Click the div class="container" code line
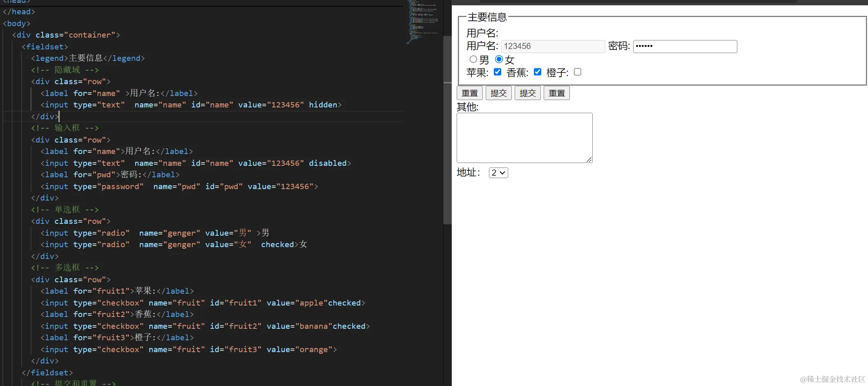The image size is (868, 386). (x=66, y=35)
